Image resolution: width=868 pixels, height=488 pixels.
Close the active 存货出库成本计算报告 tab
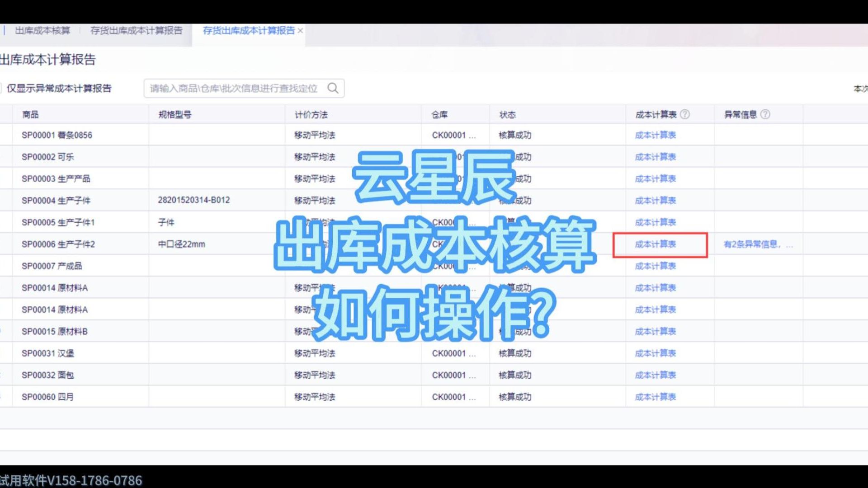point(300,31)
